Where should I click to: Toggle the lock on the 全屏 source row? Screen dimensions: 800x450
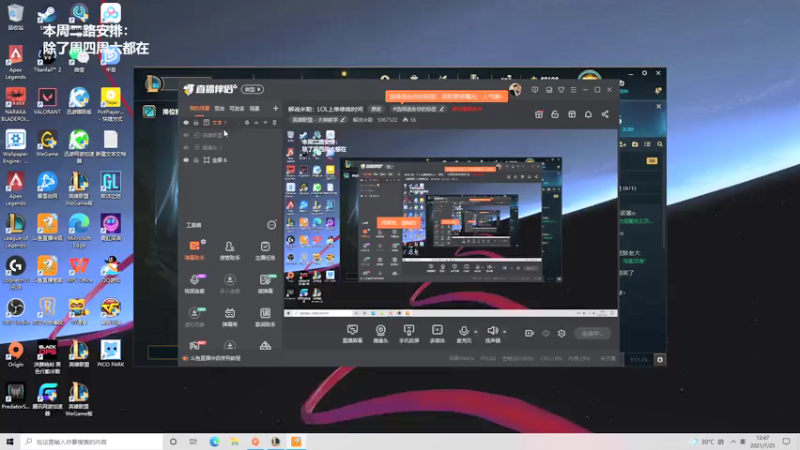coord(195,160)
